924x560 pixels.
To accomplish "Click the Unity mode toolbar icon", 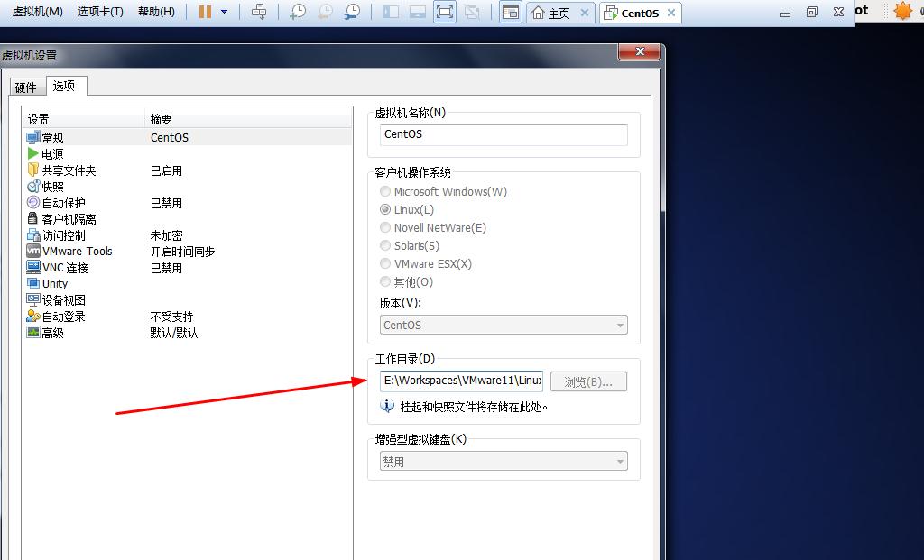I will coord(471,12).
